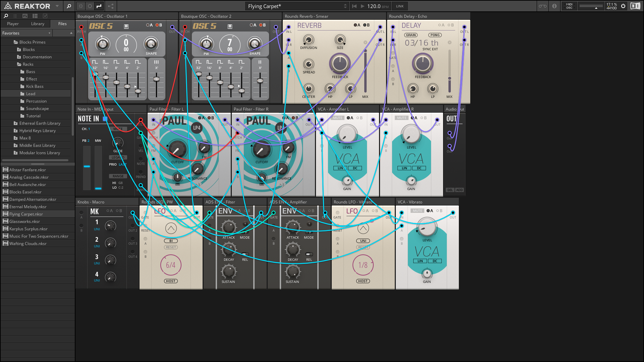Click the magnifier search icon beside Reaktor logo
The width and height of the screenshot is (644, 362).
(x=69, y=6)
